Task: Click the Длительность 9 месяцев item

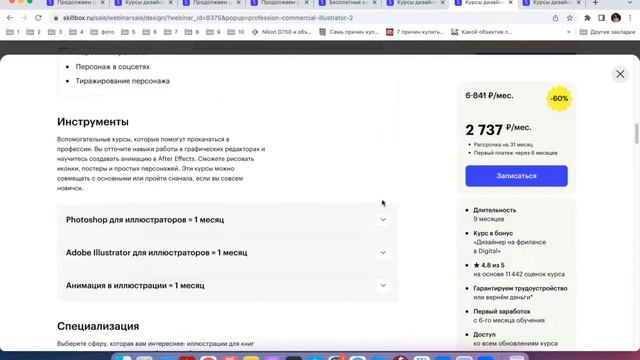Action: tap(495, 214)
